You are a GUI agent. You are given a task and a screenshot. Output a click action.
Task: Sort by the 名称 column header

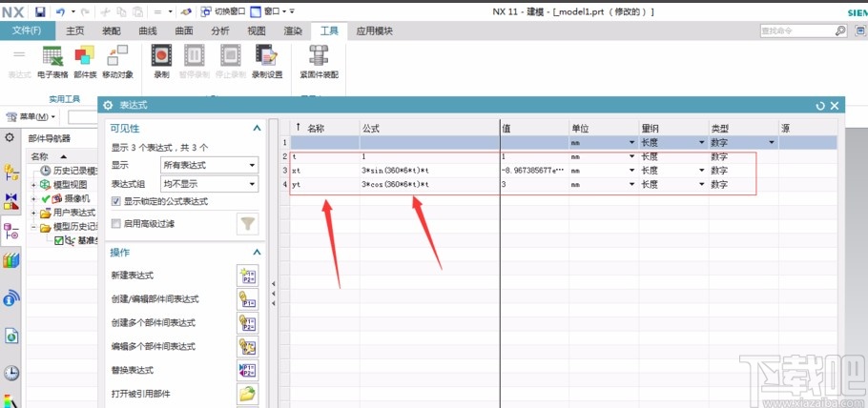pos(325,128)
